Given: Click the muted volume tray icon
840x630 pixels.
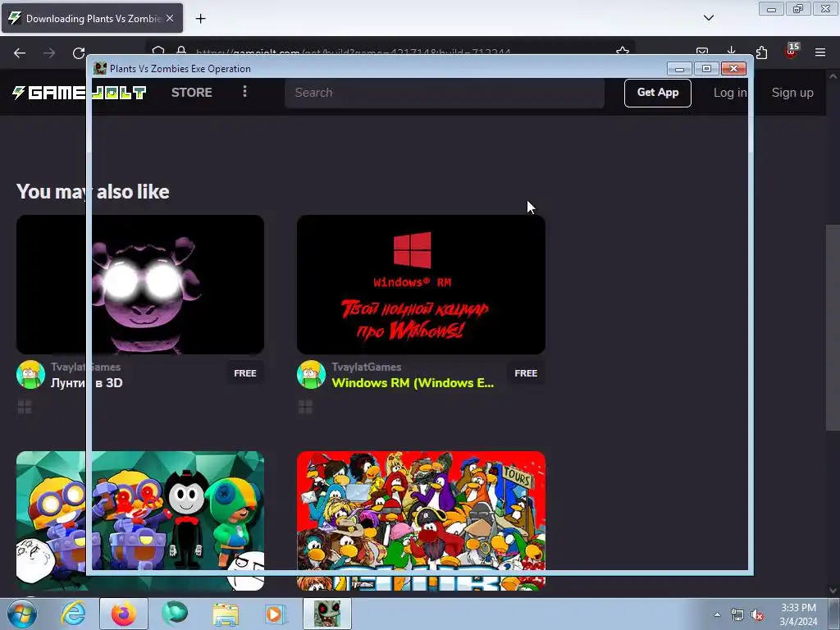Looking at the screenshot, I should coord(757,615).
